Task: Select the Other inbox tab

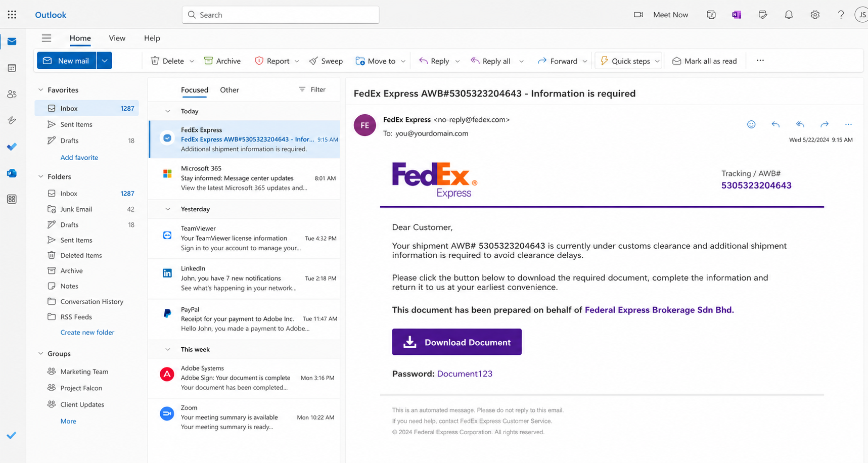Action: (x=230, y=90)
